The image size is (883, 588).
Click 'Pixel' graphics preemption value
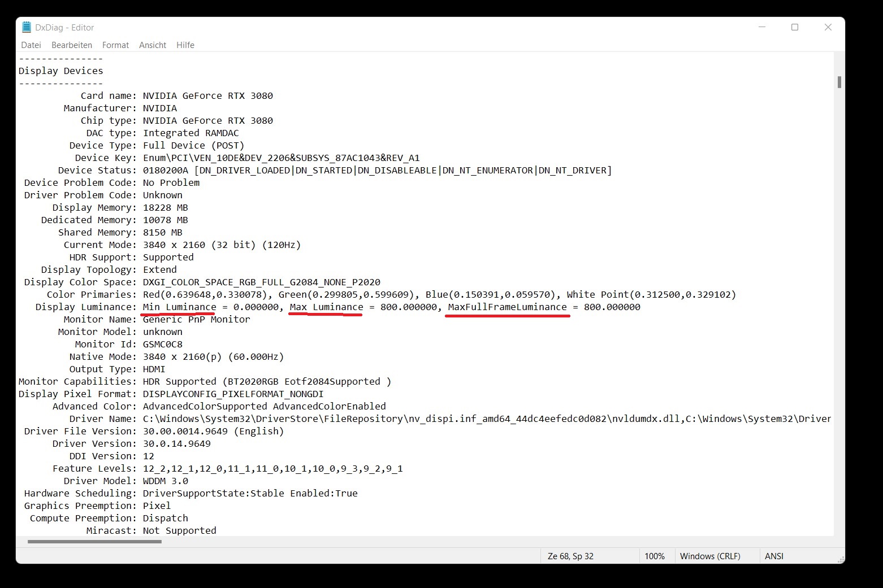click(x=157, y=506)
